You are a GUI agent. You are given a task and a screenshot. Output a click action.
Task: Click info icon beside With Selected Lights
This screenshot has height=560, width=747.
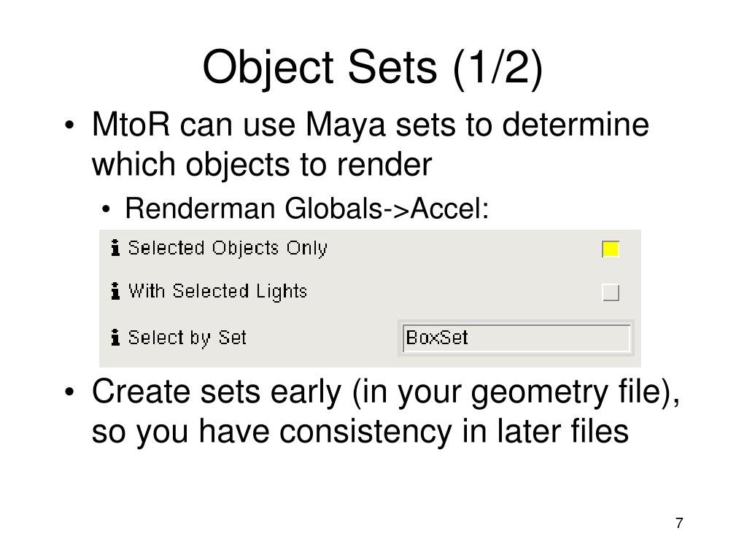[115, 290]
